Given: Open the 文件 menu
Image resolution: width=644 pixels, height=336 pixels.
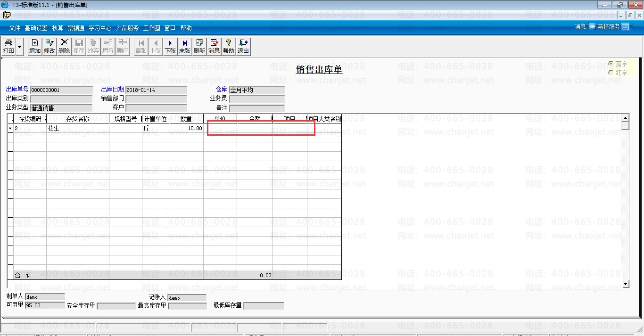Looking at the screenshot, I should tap(15, 28).
